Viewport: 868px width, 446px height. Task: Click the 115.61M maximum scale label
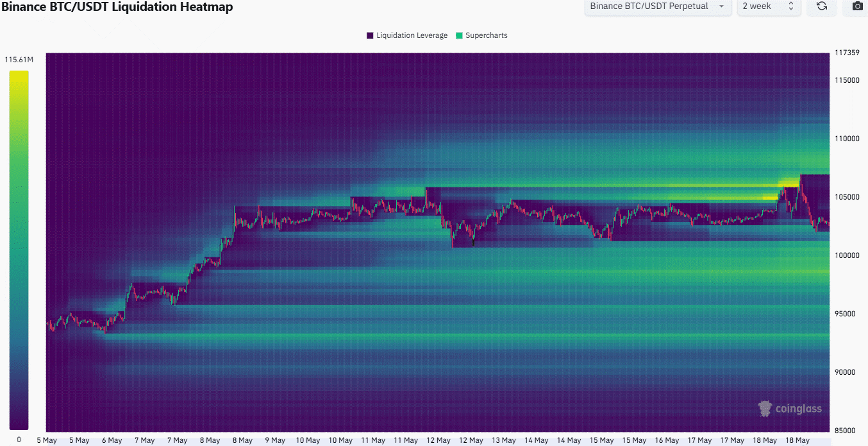click(19, 60)
